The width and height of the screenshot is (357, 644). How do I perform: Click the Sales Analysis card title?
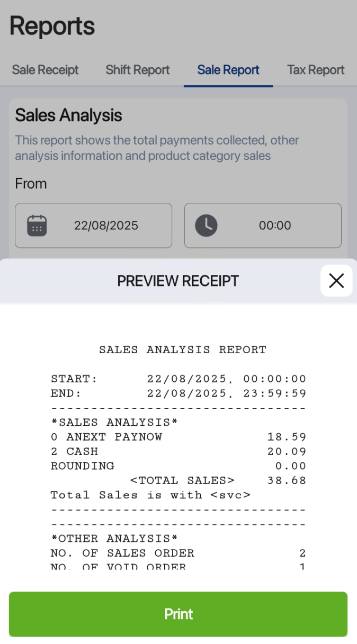[x=68, y=115]
